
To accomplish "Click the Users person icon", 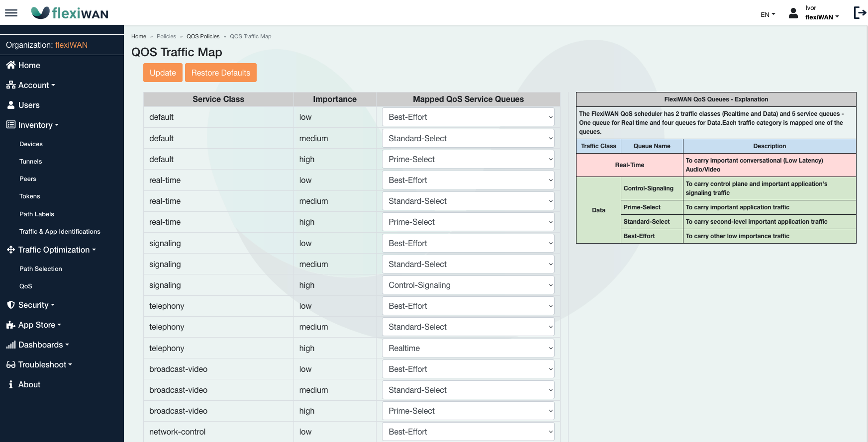I will pos(10,105).
